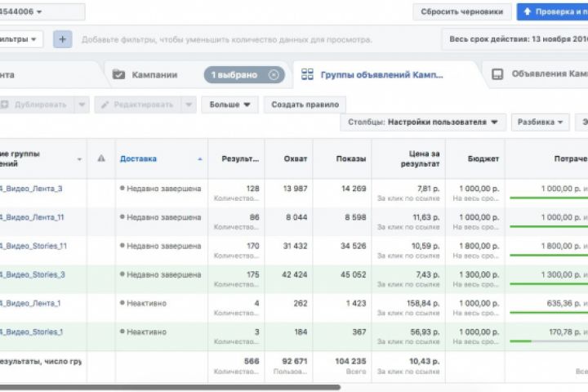Click the Группы объявлений grid icon

click(x=307, y=74)
